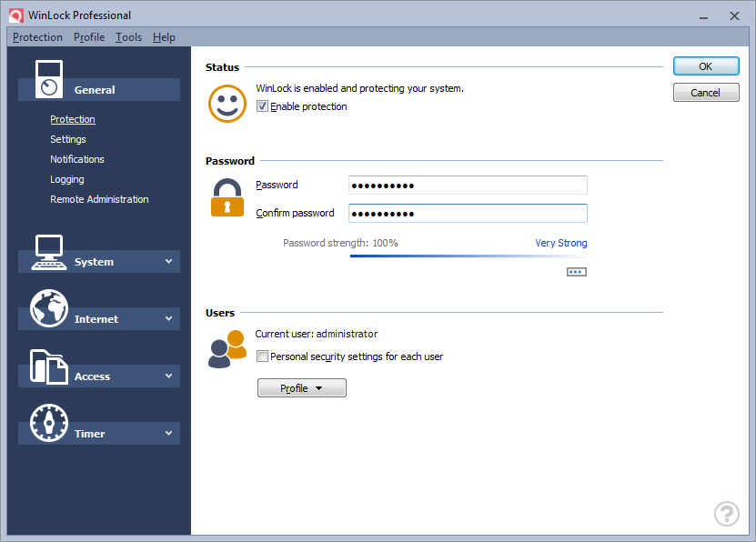
Task: Click the OK button
Action: 705,65
